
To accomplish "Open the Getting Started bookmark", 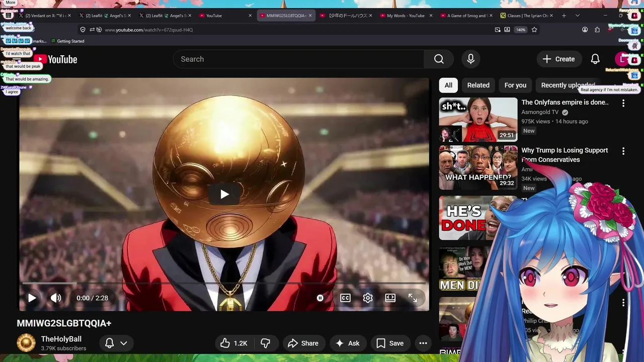I will (x=67, y=41).
